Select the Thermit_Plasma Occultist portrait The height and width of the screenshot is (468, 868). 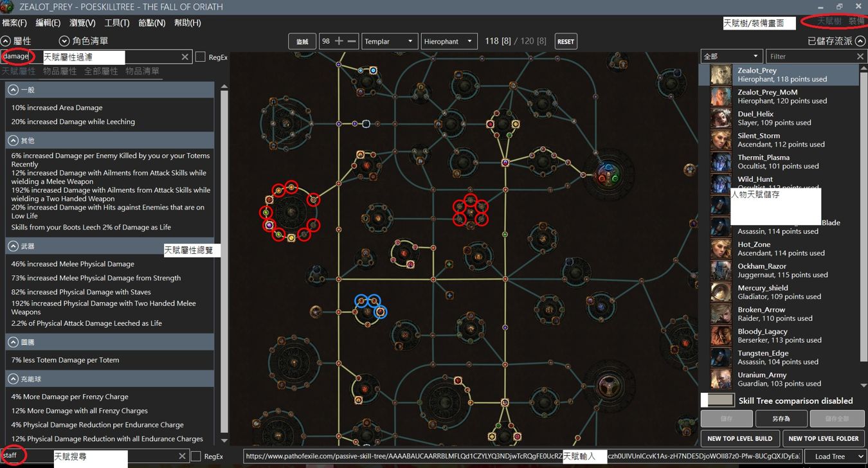(x=721, y=162)
